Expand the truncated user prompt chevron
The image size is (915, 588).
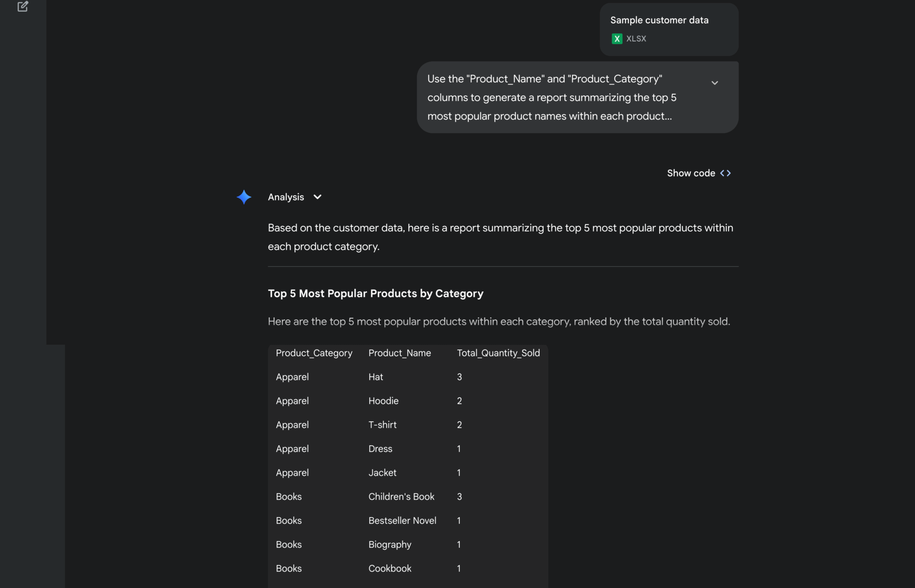pos(715,83)
